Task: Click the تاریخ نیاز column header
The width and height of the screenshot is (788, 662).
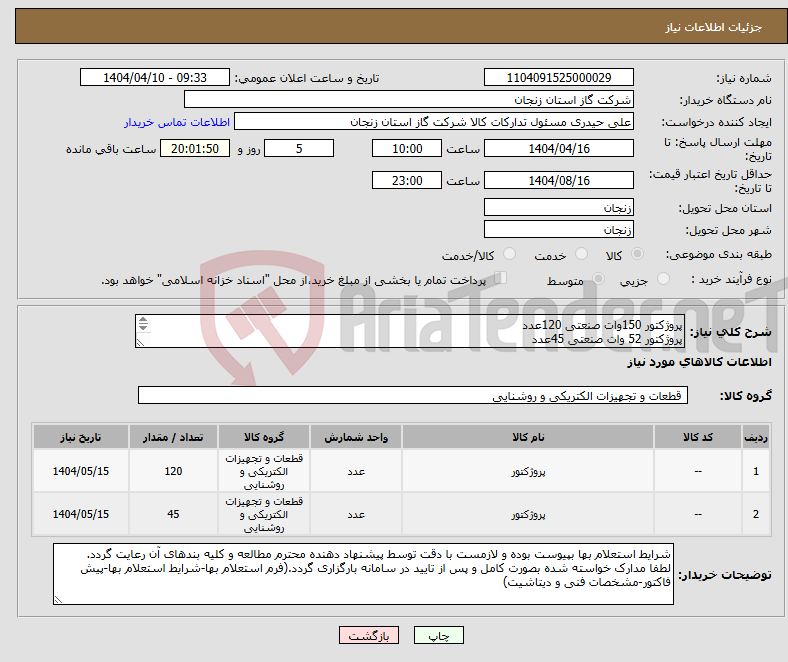Action: click(81, 437)
